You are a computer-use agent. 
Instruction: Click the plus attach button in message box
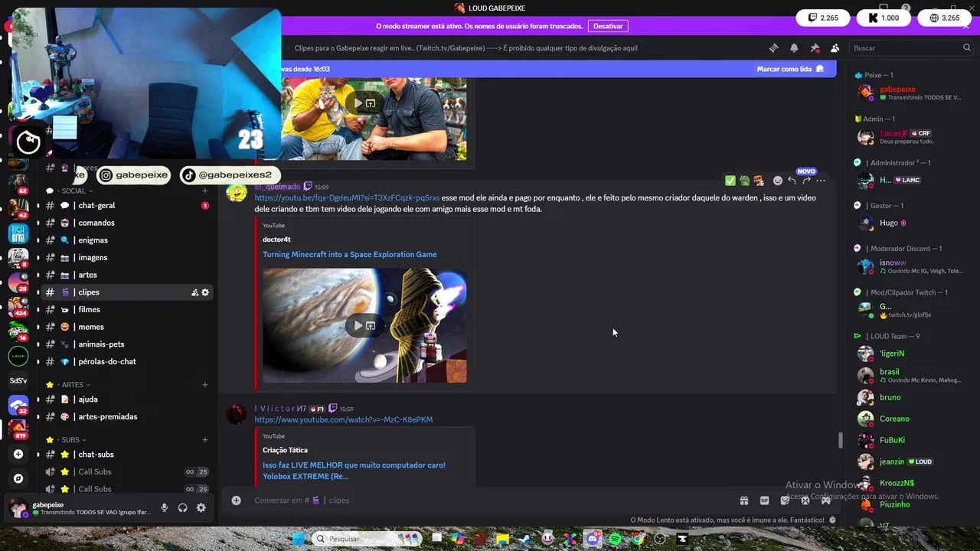(237, 500)
